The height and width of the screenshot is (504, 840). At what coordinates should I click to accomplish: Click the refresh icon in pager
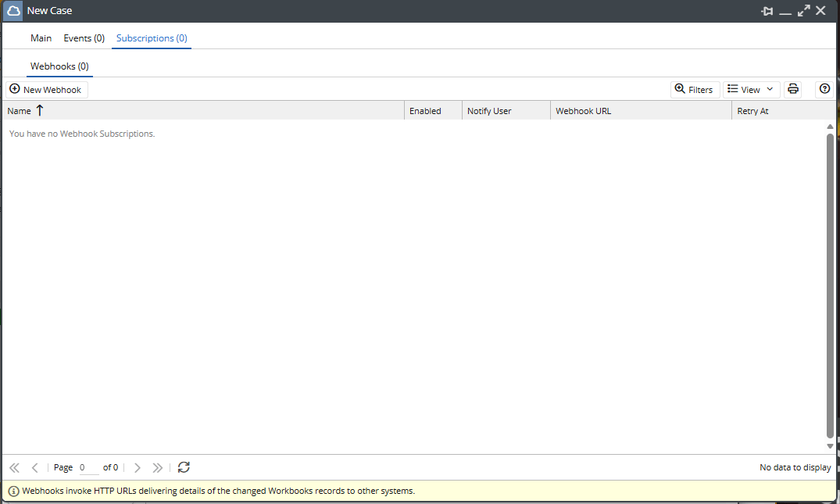[x=184, y=467]
